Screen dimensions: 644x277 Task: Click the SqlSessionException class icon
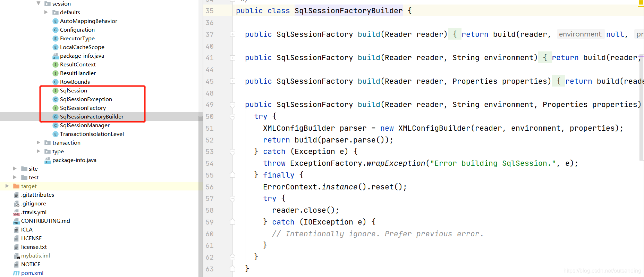(x=55, y=99)
